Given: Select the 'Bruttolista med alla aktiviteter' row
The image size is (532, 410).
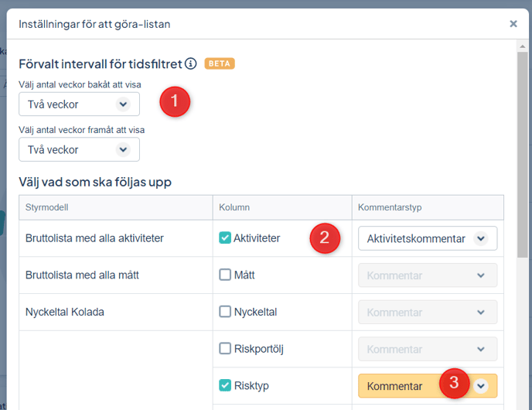Looking at the screenshot, I should coord(94,238).
